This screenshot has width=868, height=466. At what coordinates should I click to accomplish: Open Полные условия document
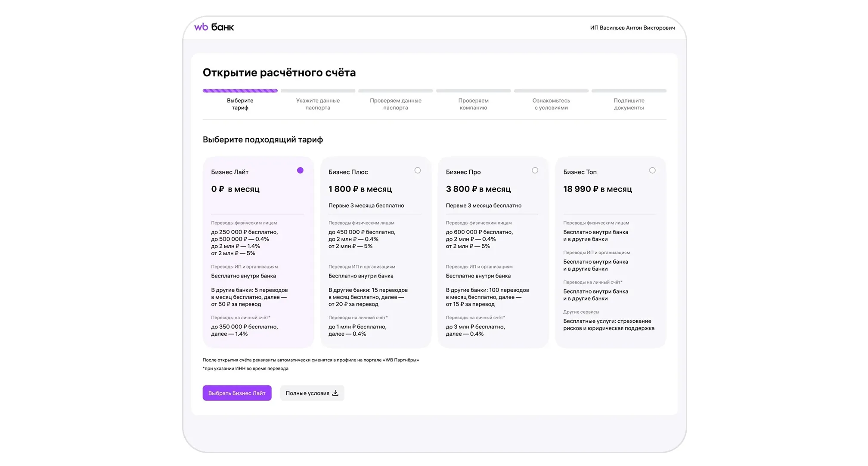307,393
